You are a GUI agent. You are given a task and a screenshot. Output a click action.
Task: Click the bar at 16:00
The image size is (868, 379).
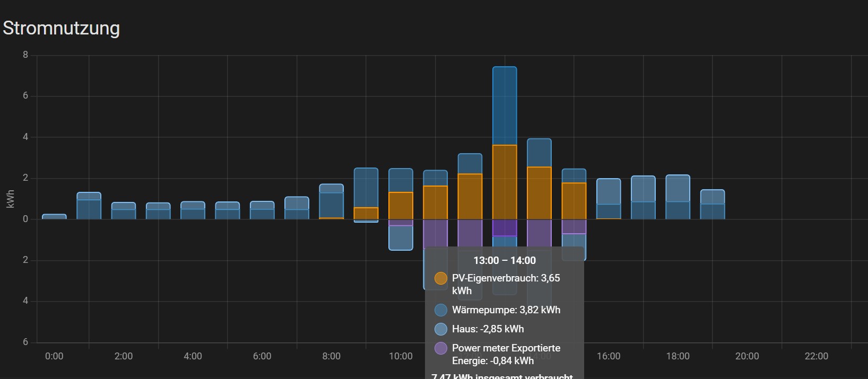(609, 199)
